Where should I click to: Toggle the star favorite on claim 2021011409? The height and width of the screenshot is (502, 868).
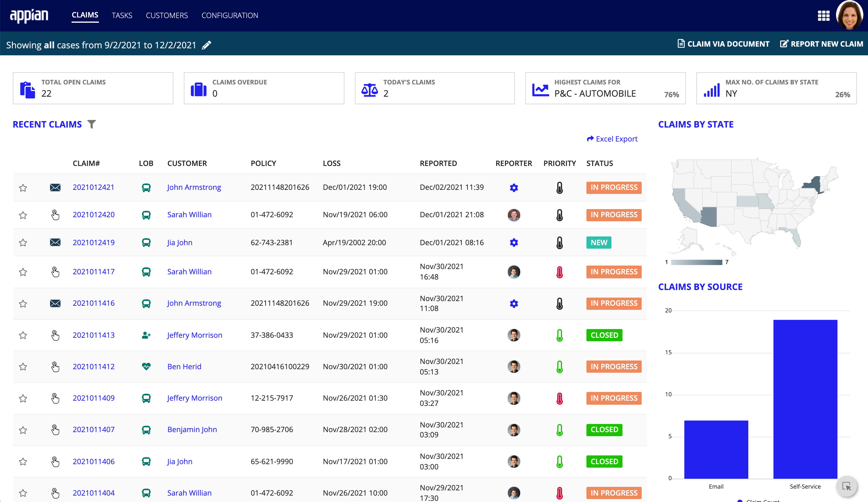pos(23,398)
